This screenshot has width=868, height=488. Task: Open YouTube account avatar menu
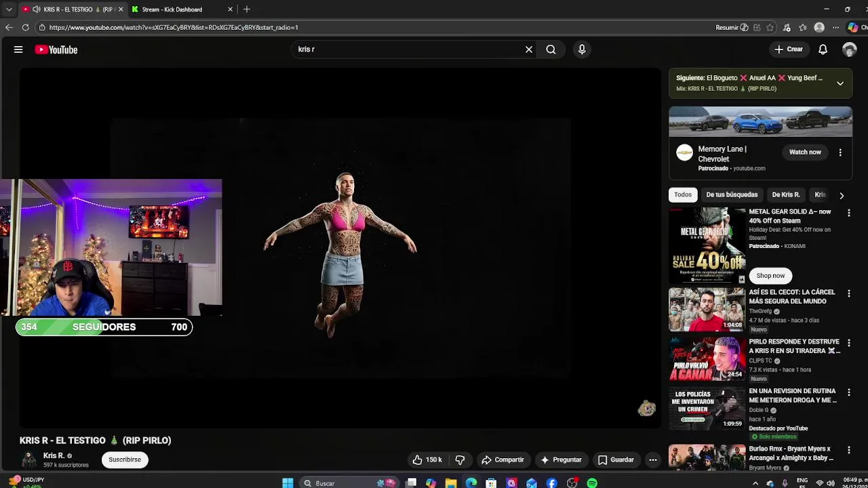[x=850, y=49]
